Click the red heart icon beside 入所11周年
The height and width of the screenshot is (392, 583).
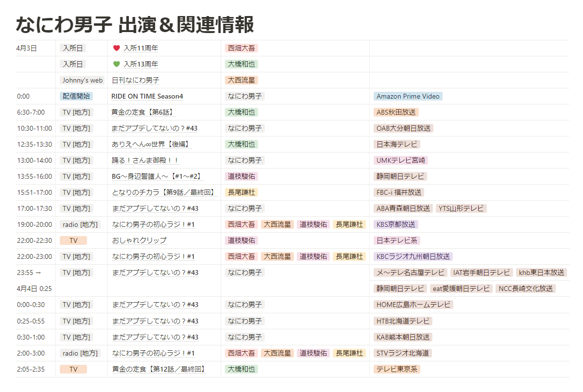[116, 48]
